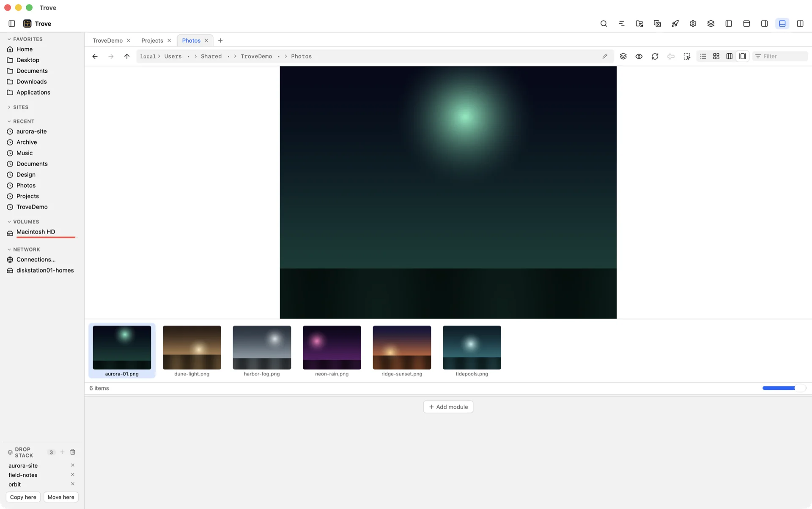Select the Macintosh HD volume

[42, 232]
